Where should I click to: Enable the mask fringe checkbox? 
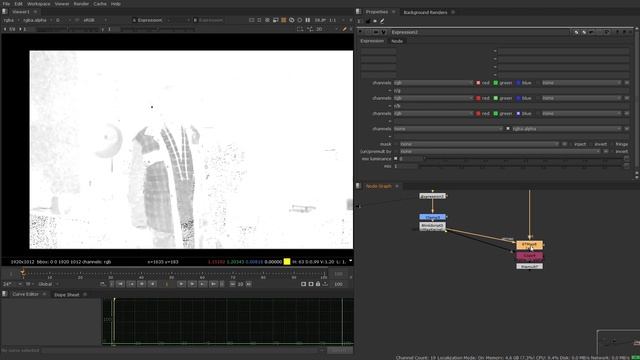612,144
